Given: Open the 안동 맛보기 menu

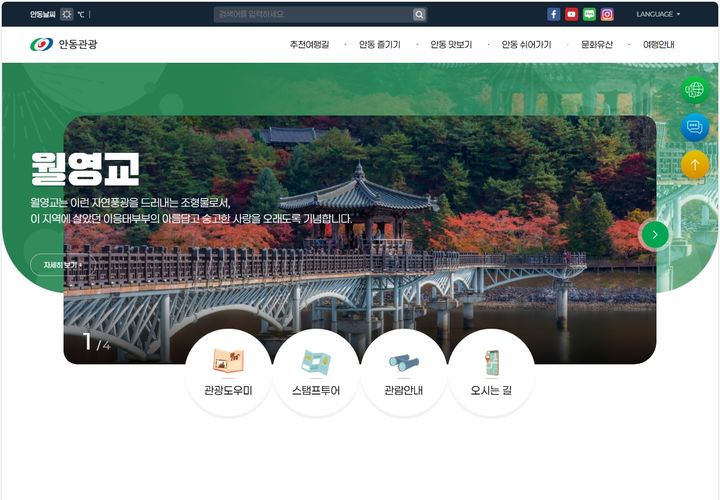Looking at the screenshot, I should point(451,45).
